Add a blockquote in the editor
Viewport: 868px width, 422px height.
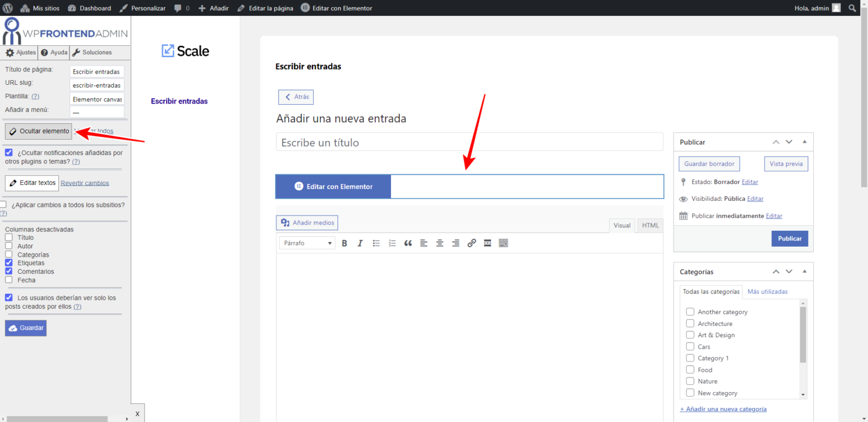pos(407,243)
